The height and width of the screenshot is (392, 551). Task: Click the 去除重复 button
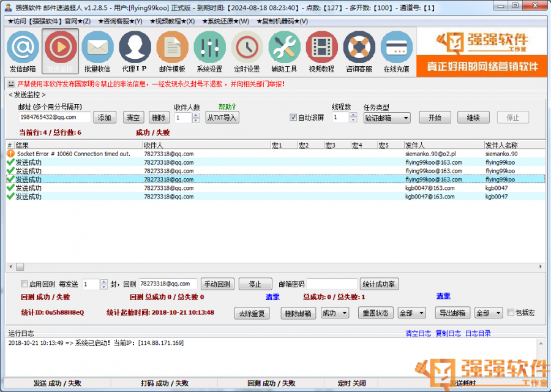[252, 313]
